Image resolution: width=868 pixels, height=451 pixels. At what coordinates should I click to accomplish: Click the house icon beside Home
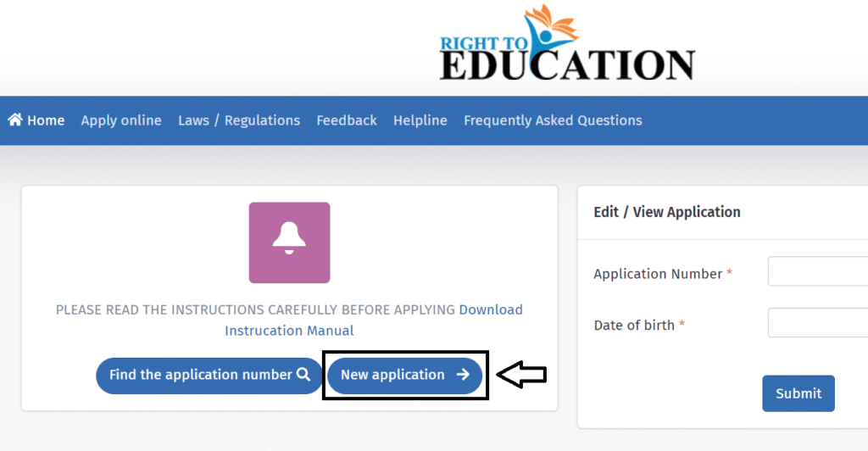point(15,120)
